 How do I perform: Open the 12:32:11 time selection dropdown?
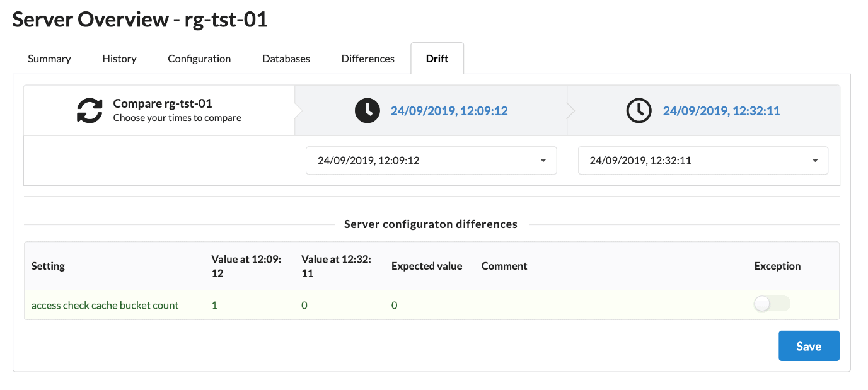tap(703, 161)
